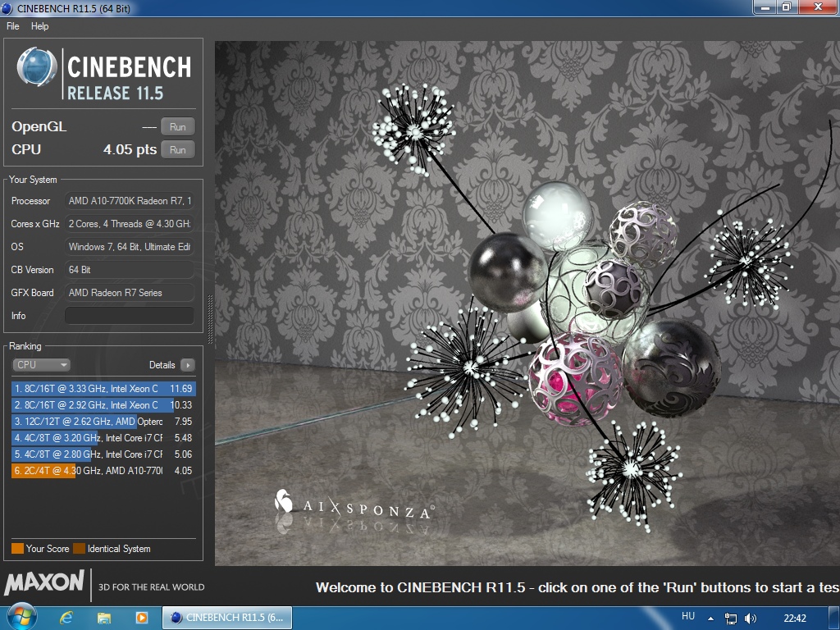
Task: Launch Internet Explorer from taskbar
Action: pos(66,618)
